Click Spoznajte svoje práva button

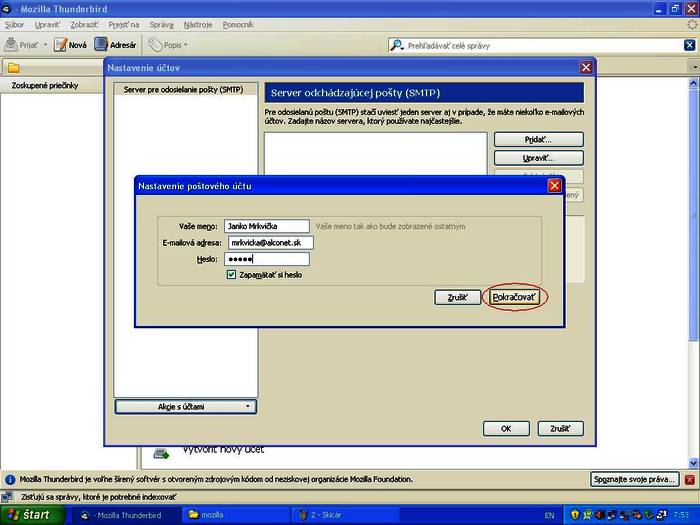point(634,479)
